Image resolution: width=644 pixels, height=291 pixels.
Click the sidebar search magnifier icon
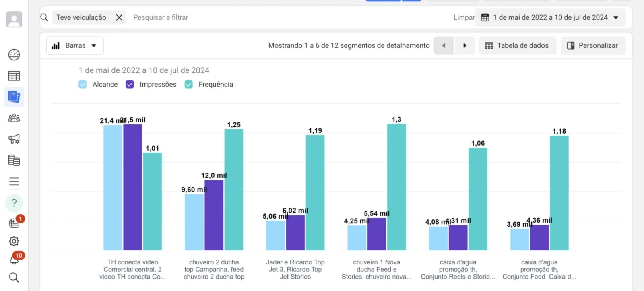(14, 277)
